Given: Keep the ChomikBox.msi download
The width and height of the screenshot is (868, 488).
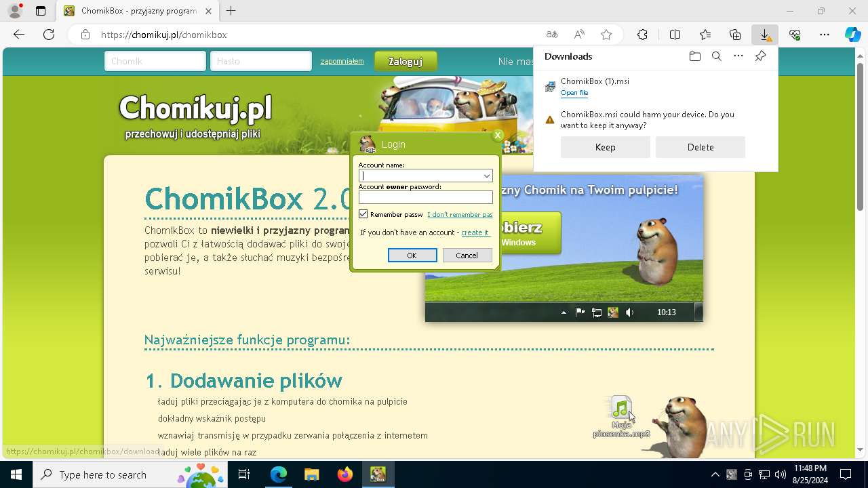Looking at the screenshot, I should [x=606, y=147].
